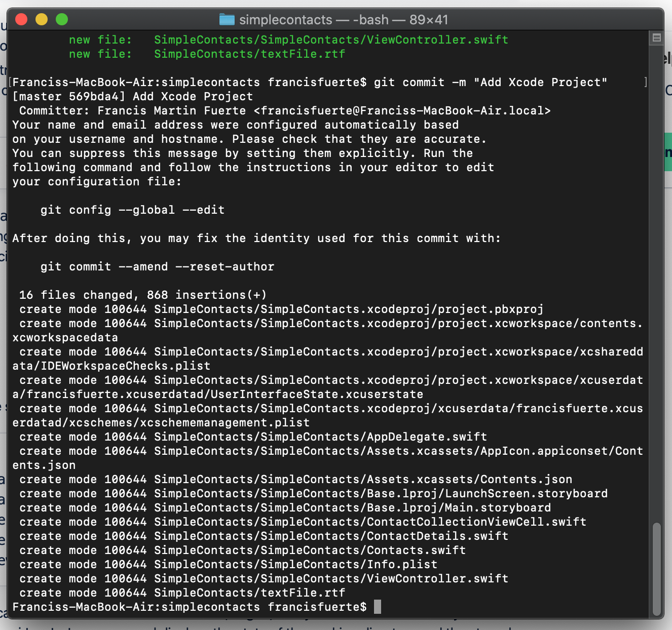
Task: Click the split pane icon above the scrollbar
Action: [657, 37]
